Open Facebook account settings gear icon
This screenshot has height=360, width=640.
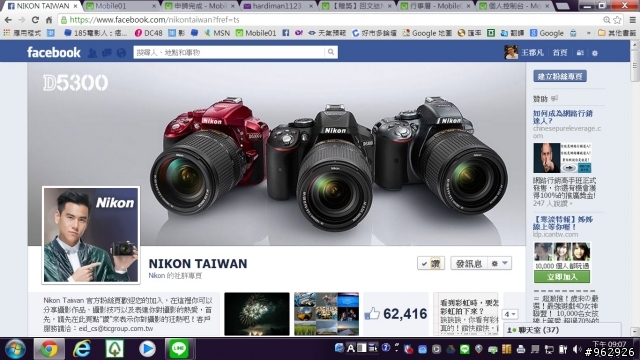pyautogui.click(x=595, y=53)
